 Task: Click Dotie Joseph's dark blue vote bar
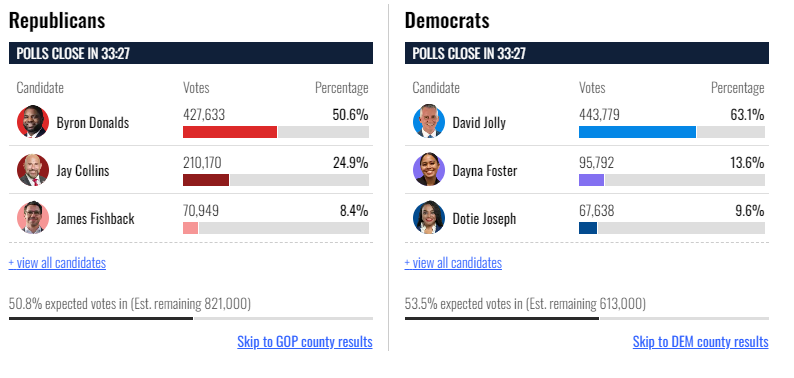click(x=588, y=228)
